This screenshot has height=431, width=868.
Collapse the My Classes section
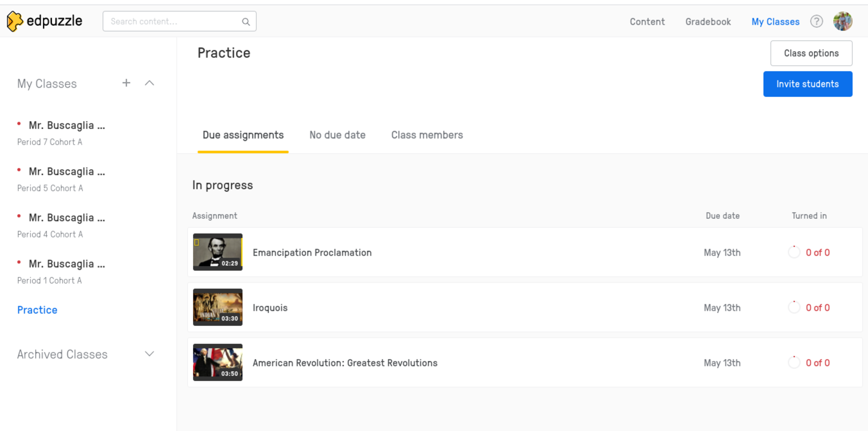point(149,83)
